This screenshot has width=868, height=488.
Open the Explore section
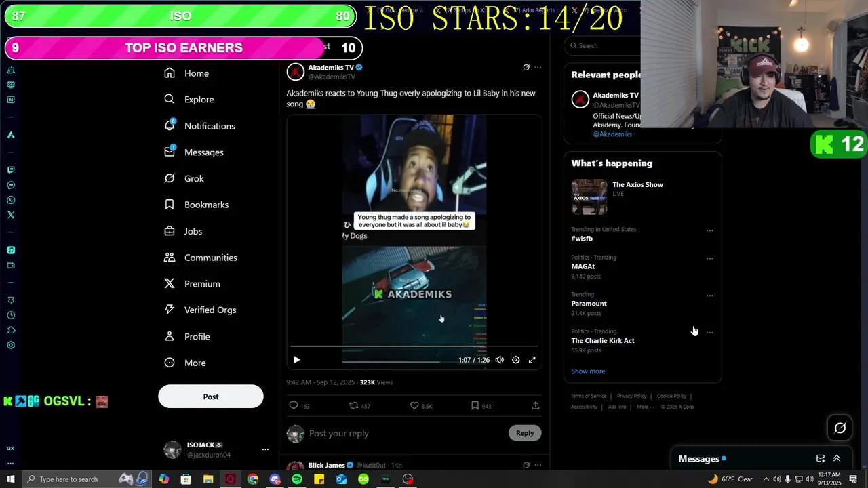(189, 100)
